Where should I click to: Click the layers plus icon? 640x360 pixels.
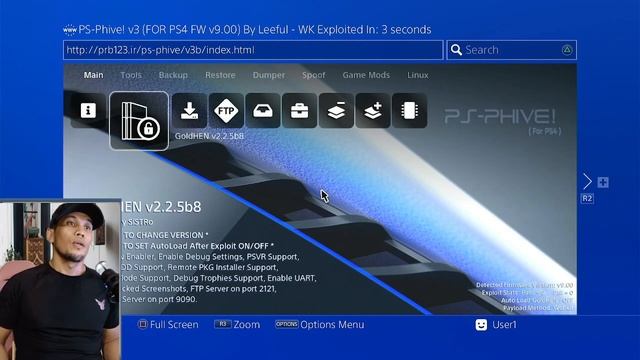point(373,110)
